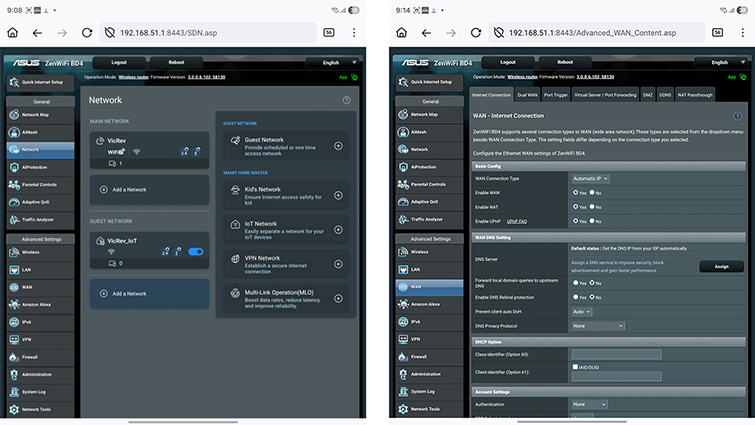Switch to the Dual WAN tab

527,95
